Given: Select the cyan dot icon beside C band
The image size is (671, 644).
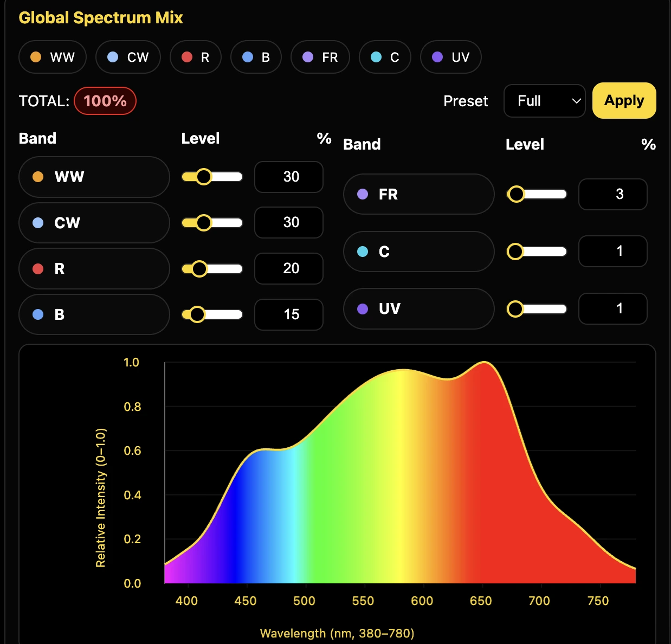Looking at the screenshot, I should pos(362,252).
